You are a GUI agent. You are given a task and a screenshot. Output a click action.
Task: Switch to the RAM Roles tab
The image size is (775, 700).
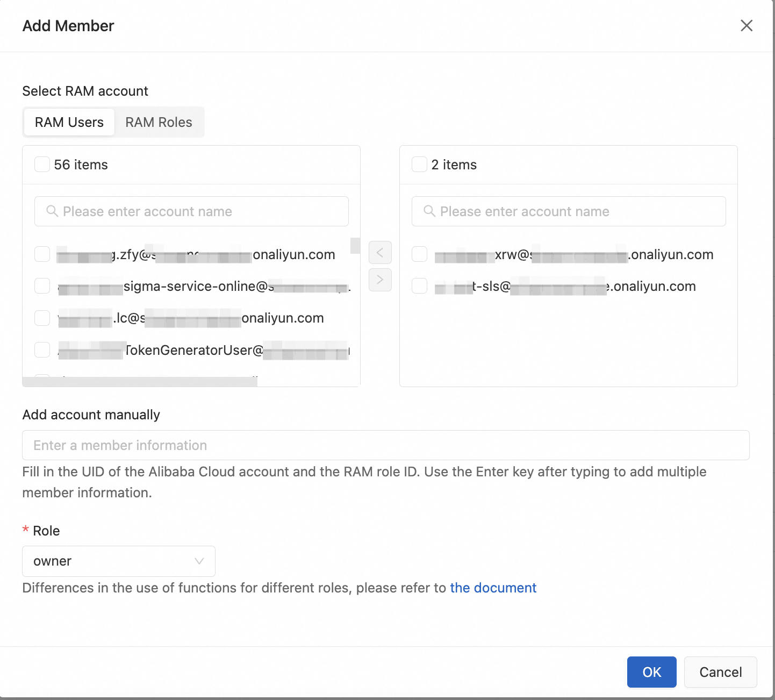point(159,123)
